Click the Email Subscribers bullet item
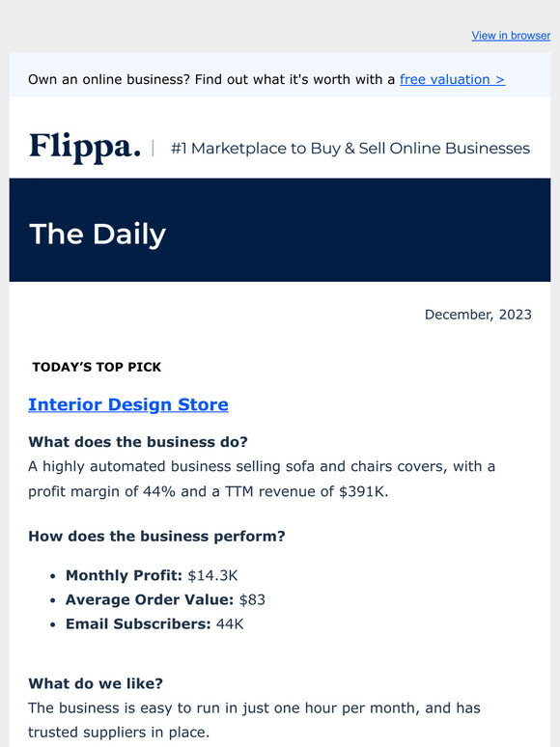The image size is (560, 747). click(x=154, y=624)
